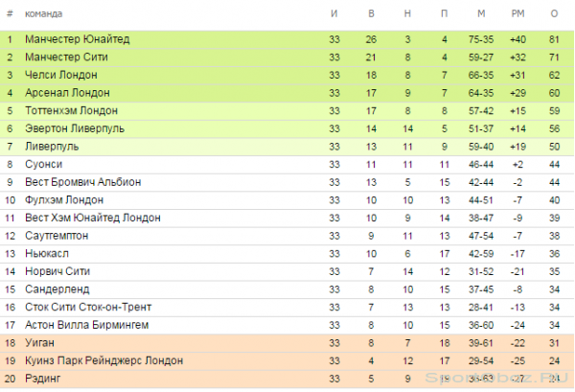Select the Эвертон Ливерпуль row
This screenshot has width=575, height=392.
pos(287,128)
